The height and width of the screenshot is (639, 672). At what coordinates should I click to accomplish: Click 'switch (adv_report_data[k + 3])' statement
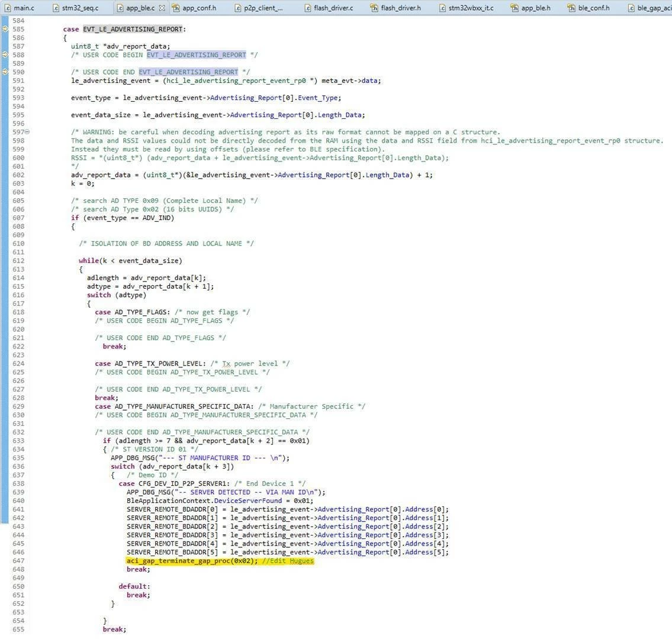172,466
